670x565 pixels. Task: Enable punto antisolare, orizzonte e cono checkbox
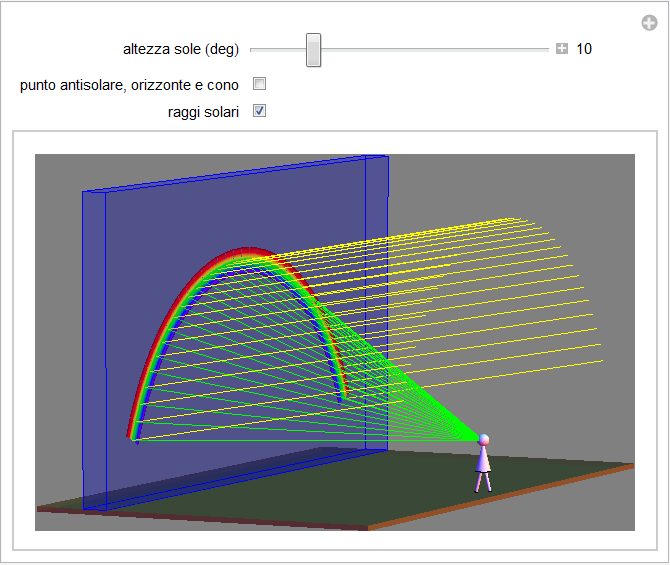pyautogui.click(x=259, y=83)
